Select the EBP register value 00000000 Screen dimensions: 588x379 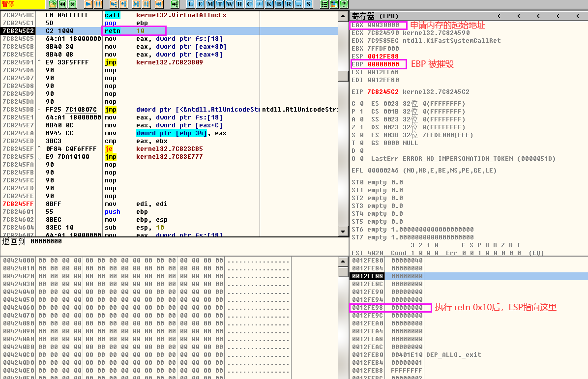click(x=383, y=64)
